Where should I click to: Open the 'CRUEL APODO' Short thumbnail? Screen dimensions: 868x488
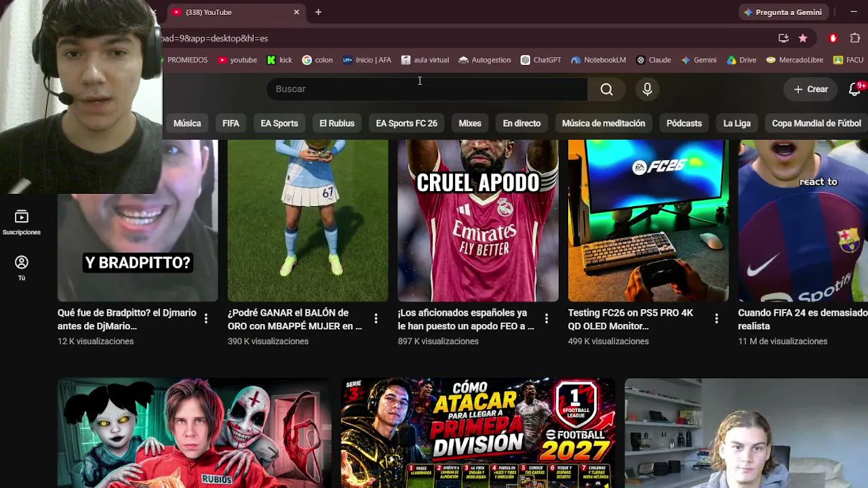coord(478,221)
